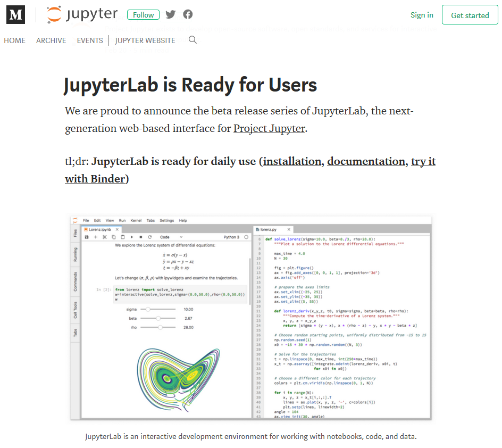Open the Commands sidebar tab
Viewport: 502px width, 448px height.
click(75, 282)
